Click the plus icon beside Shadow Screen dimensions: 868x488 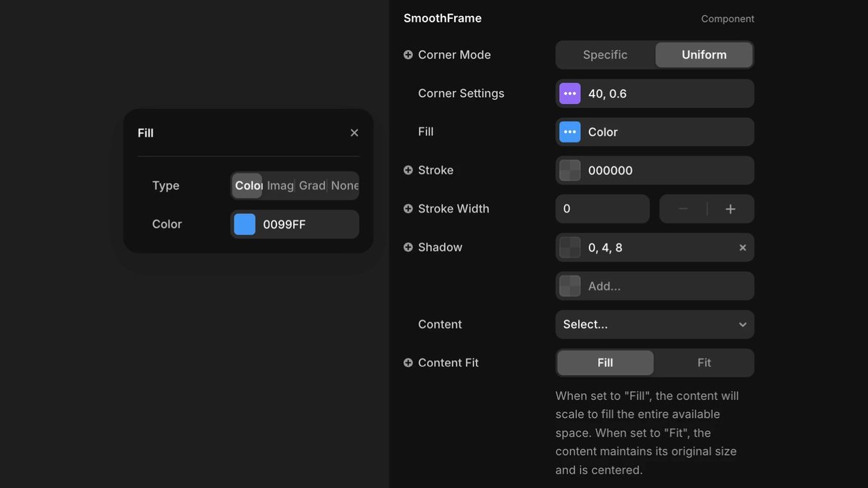[408, 247]
